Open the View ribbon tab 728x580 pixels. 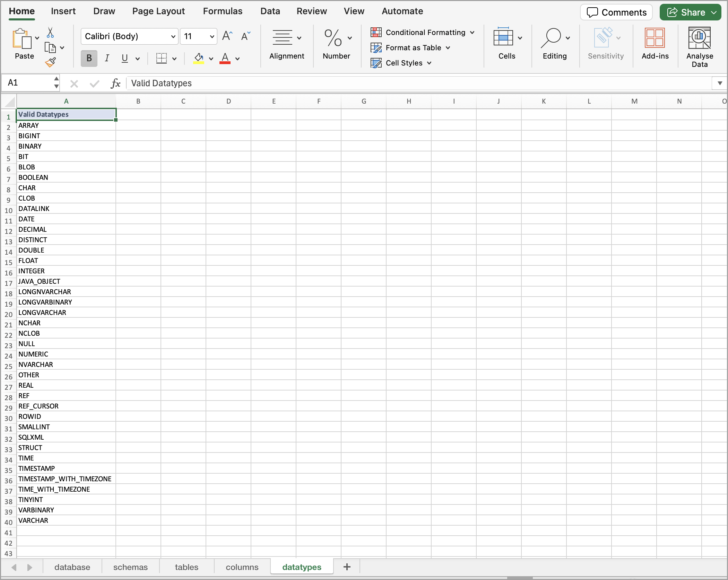[x=354, y=11]
